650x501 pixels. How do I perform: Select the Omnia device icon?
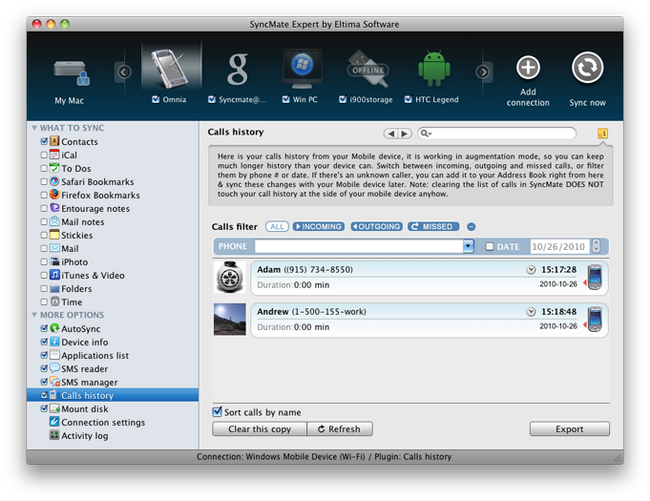click(168, 69)
